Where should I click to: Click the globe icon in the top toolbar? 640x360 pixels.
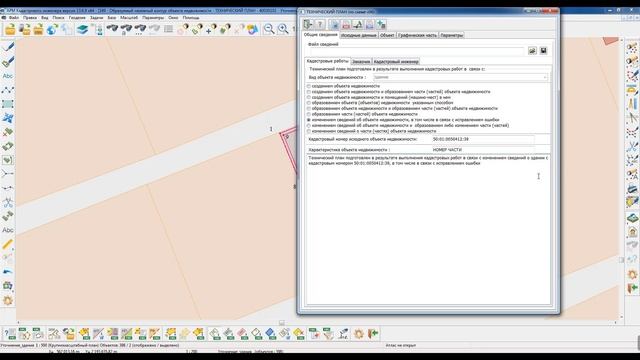click(x=52, y=29)
